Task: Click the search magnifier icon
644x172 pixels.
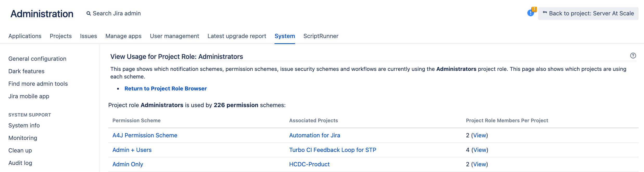Action: tap(88, 14)
